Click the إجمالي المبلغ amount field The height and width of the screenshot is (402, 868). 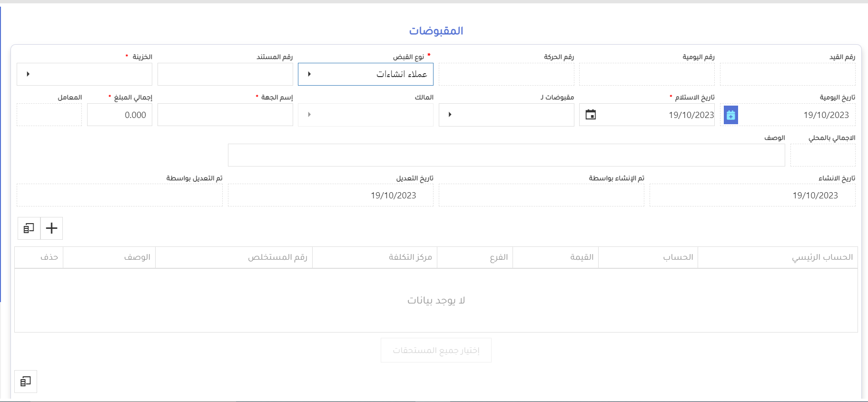click(119, 115)
